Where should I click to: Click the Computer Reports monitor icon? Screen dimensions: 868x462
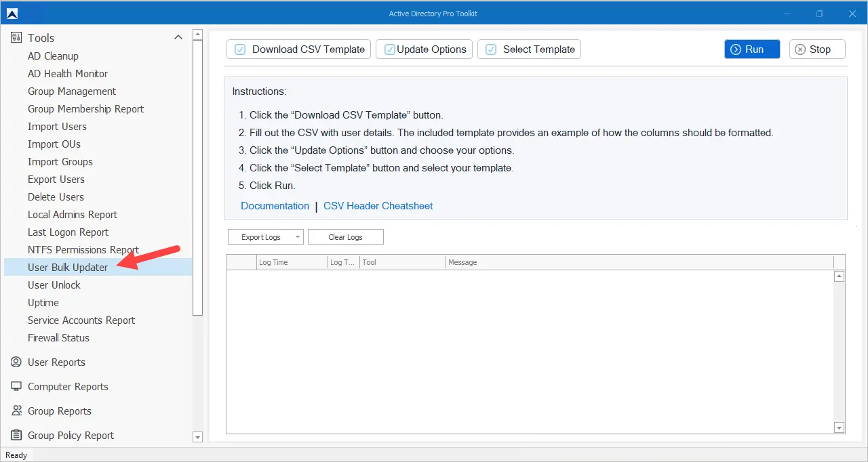point(16,387)
